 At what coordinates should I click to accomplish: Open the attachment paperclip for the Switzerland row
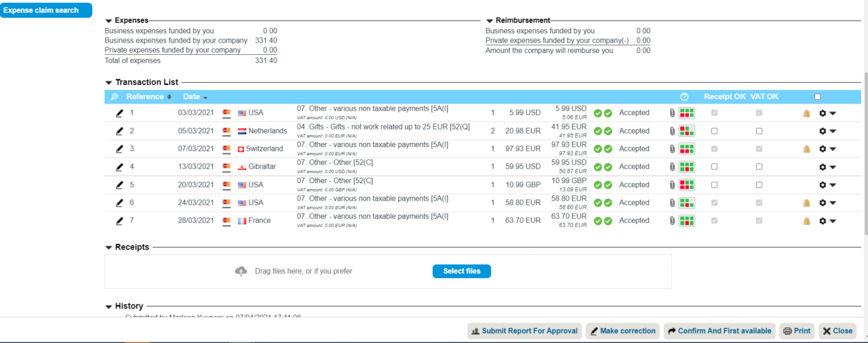(x=672, y=148)
